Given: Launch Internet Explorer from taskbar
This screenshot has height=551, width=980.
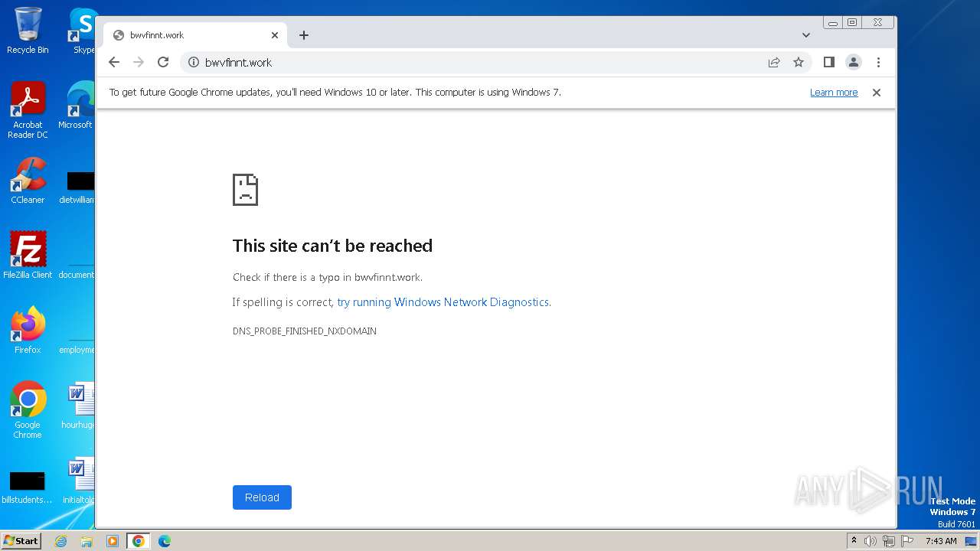Looking at the screenshot, I should (60, 541).
